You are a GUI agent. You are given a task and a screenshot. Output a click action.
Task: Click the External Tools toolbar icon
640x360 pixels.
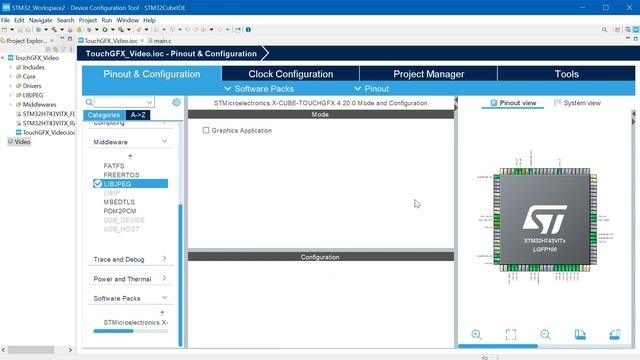click(121, 29)
